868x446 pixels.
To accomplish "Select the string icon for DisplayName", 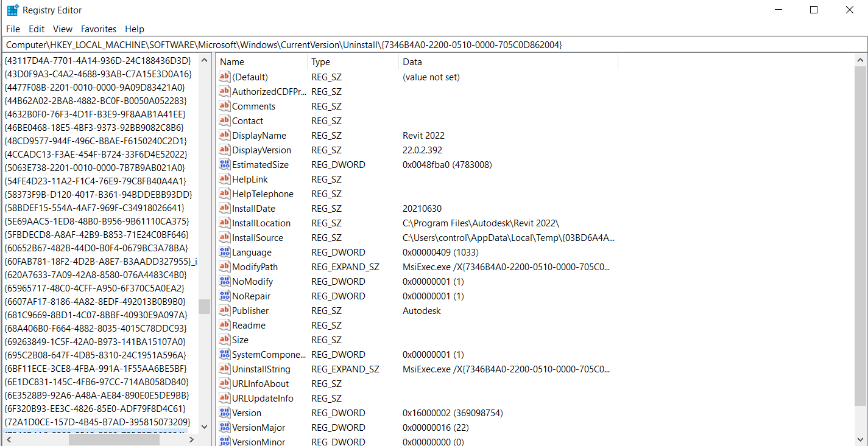I will point(225,136).
